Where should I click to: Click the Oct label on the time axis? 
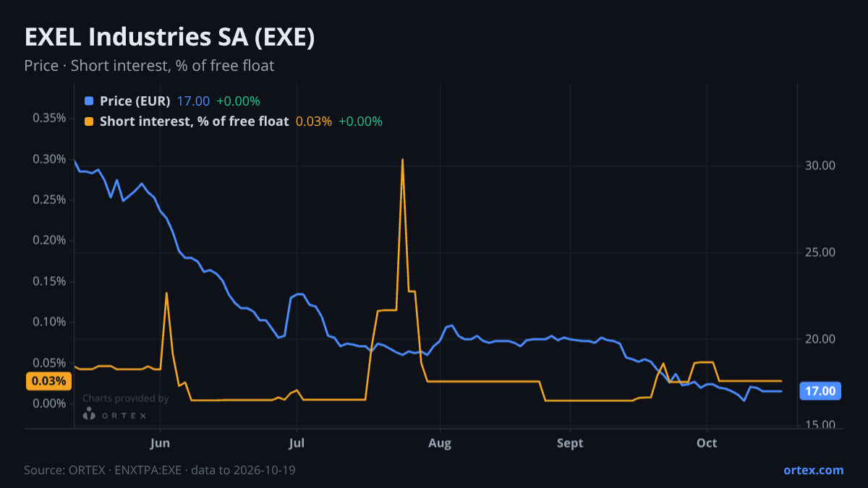coord(707,443)
